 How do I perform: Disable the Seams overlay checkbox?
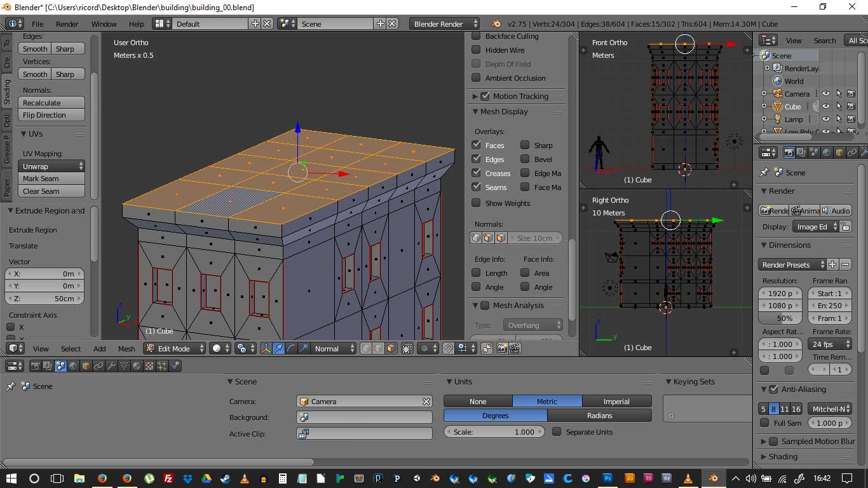tap(476, 187)
